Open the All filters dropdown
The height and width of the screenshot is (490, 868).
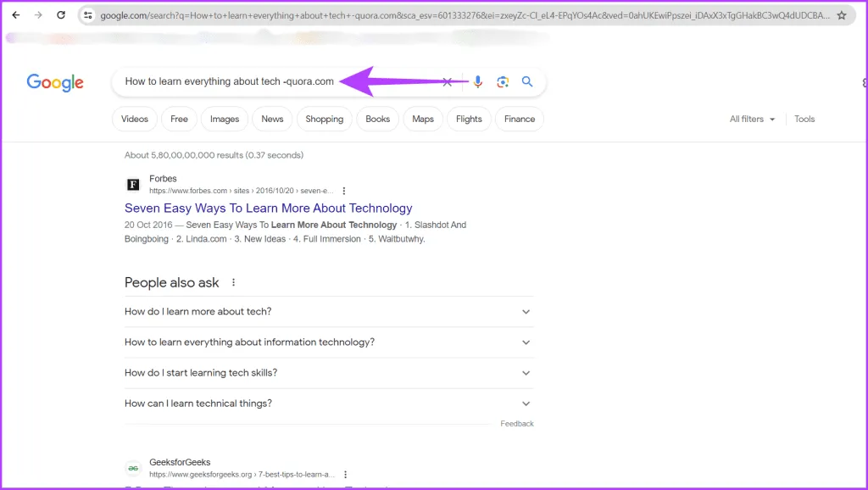coord(752,120)
